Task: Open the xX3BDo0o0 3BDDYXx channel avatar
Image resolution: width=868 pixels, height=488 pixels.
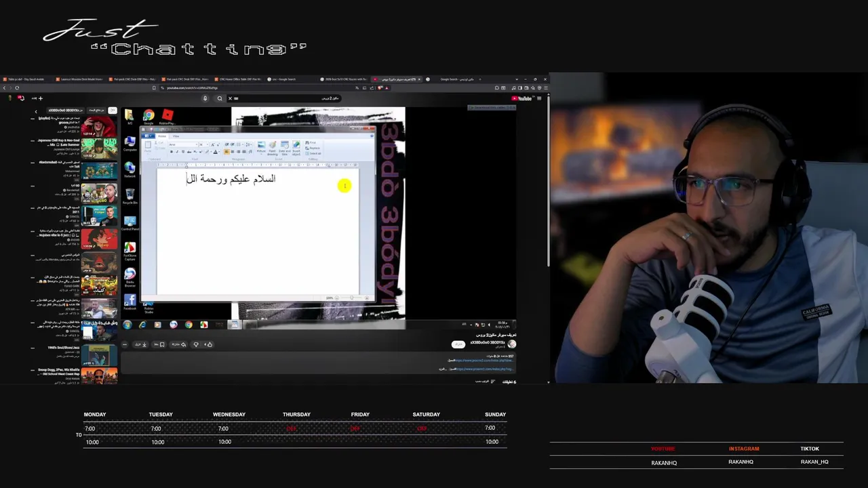Action: 512,344
